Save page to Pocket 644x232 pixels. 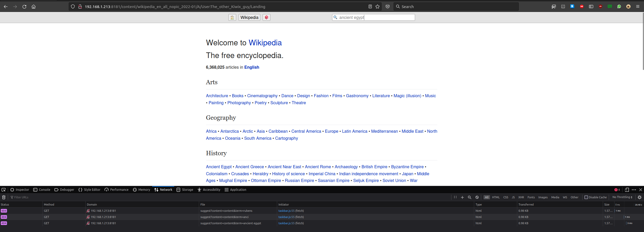tap(388, 7)
